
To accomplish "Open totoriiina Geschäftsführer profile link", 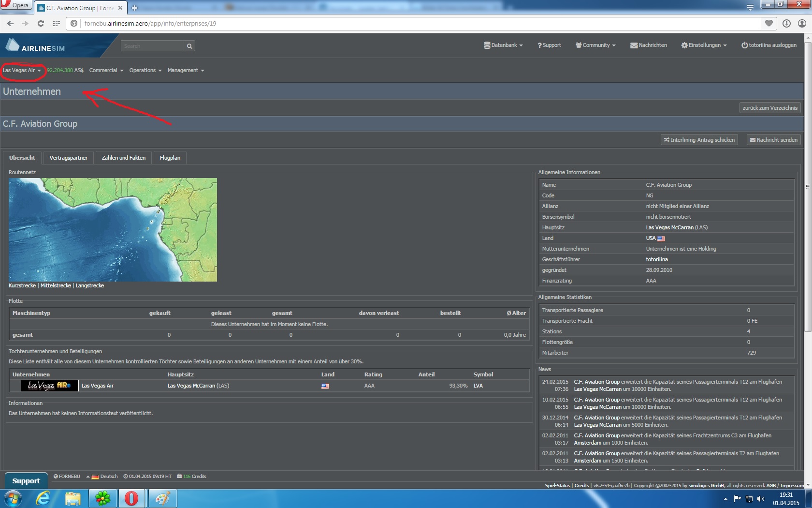I will tap(657, 260).
